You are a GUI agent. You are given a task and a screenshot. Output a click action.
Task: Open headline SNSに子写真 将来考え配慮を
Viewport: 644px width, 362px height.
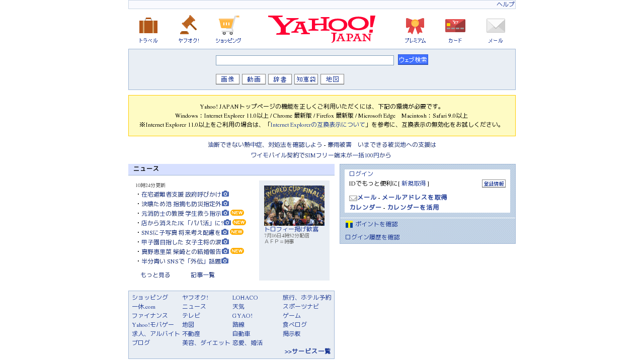181,232
